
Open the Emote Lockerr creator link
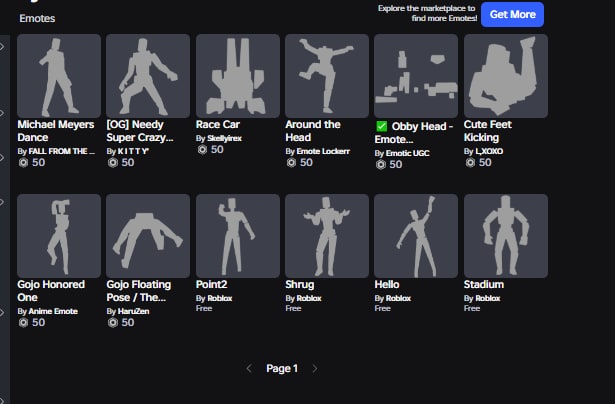323,151
